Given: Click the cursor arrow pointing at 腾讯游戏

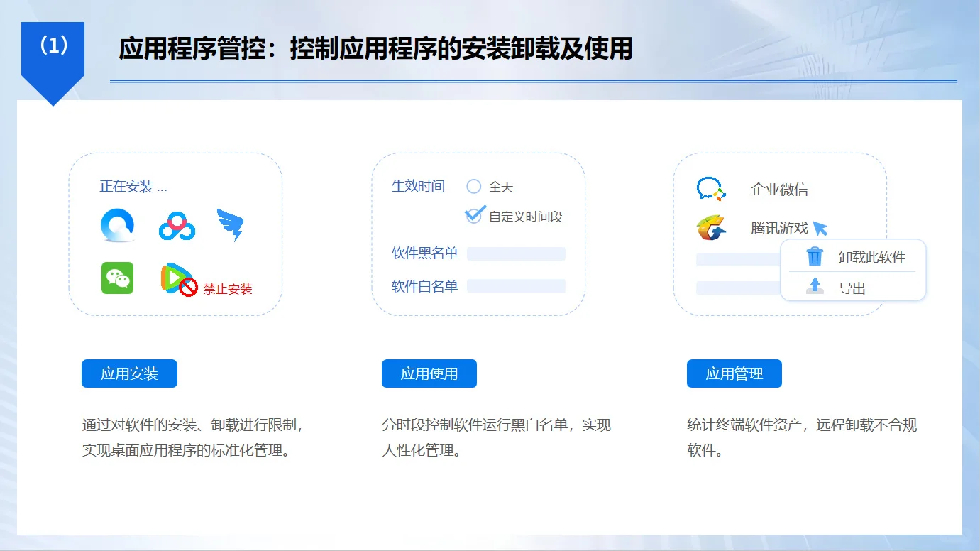Looking at the screenshot, I should pos(821,229).
